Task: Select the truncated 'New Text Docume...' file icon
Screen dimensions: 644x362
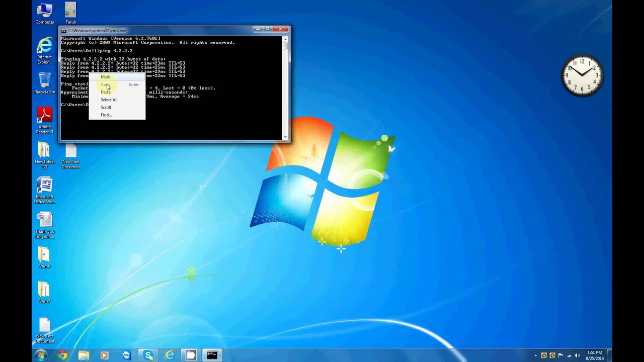Action: click(x=71, y=156)
